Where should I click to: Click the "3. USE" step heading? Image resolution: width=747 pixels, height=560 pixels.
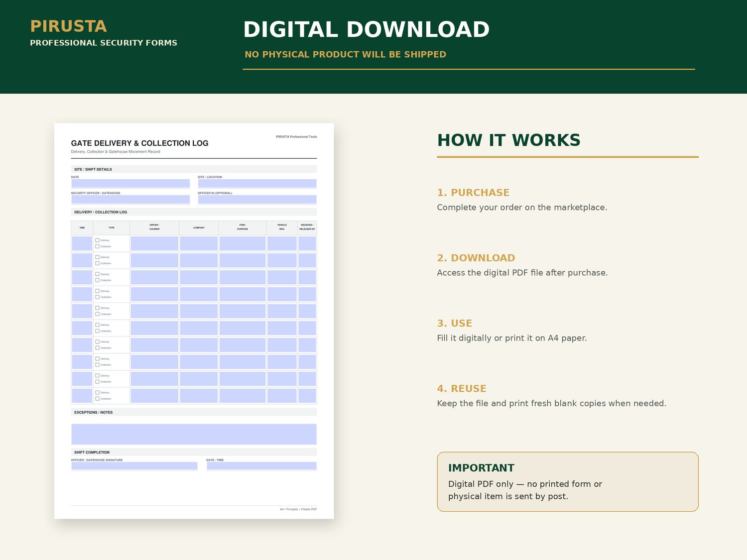pyautogui.click(x=455, y=323)
